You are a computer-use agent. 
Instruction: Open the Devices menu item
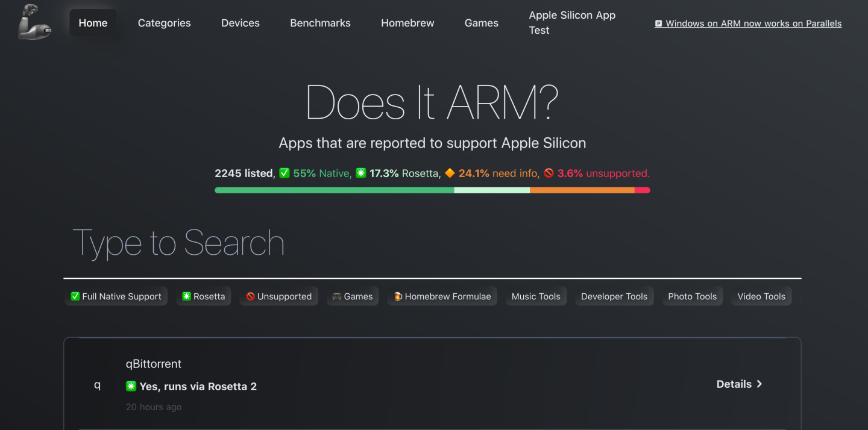241,23
